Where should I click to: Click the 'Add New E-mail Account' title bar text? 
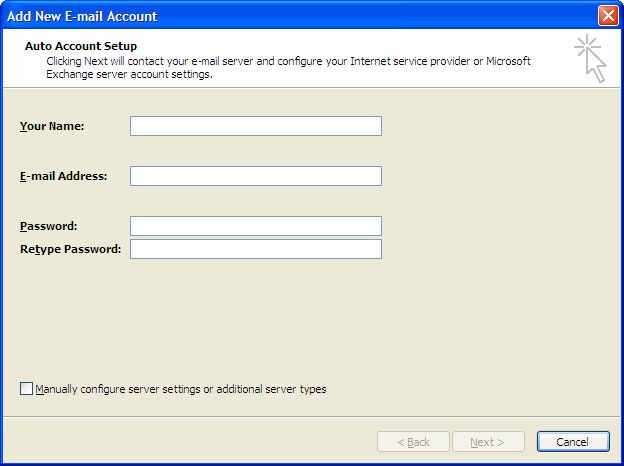tap(82, 16)
